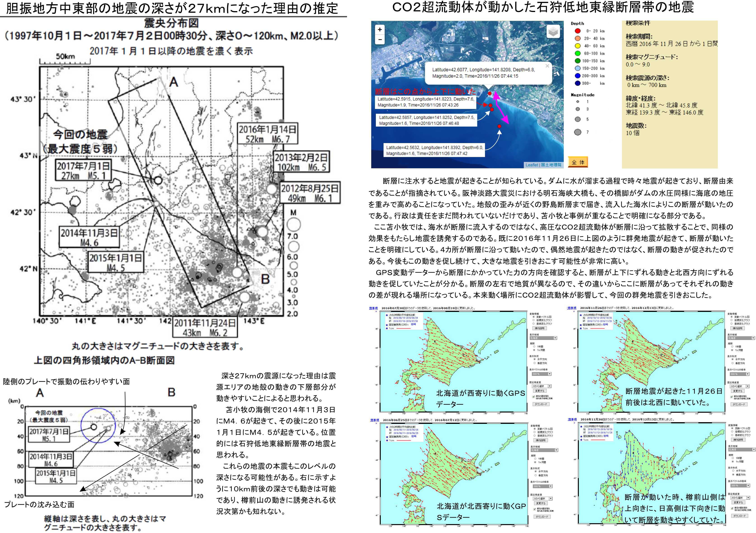Click the 全体 button below the Magnitude legend
Image resolution: width=756 pixels, height=533 pixels.
click(578, 162)
